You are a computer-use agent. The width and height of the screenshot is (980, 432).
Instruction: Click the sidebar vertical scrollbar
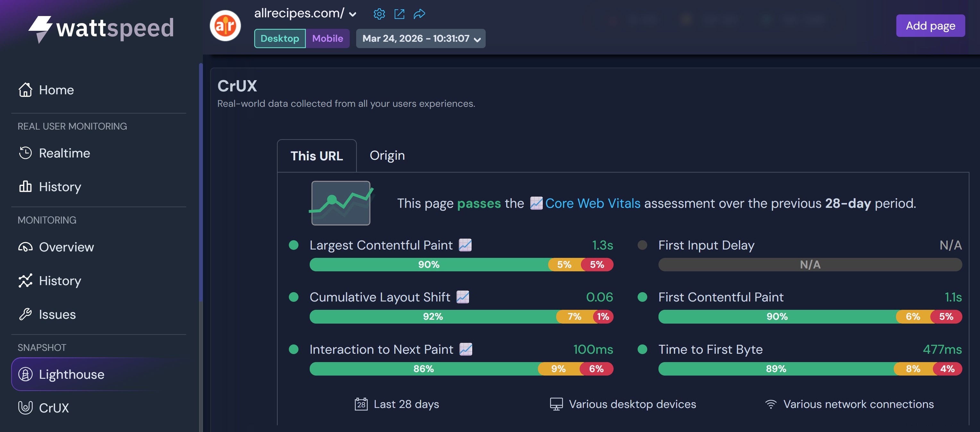(200, 183)
